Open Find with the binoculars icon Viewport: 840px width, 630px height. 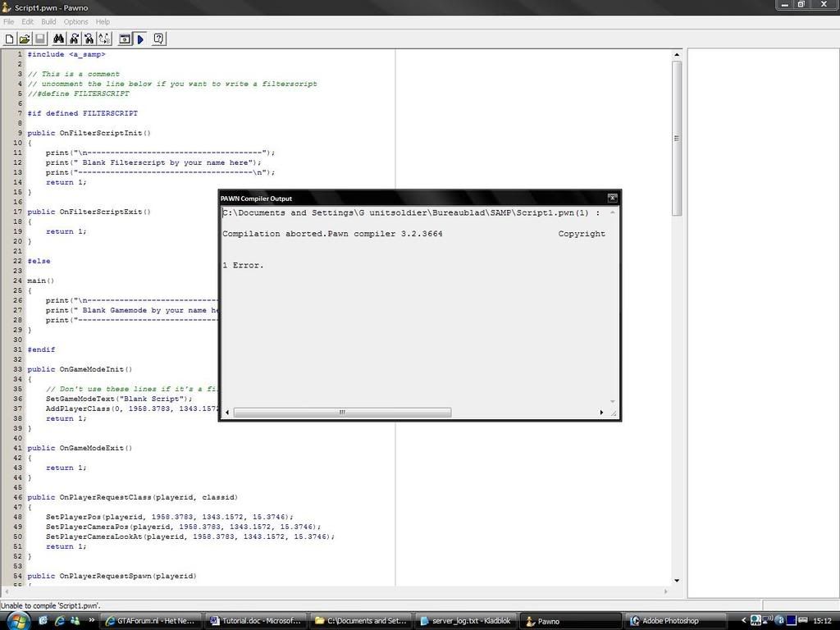point(58,39)
